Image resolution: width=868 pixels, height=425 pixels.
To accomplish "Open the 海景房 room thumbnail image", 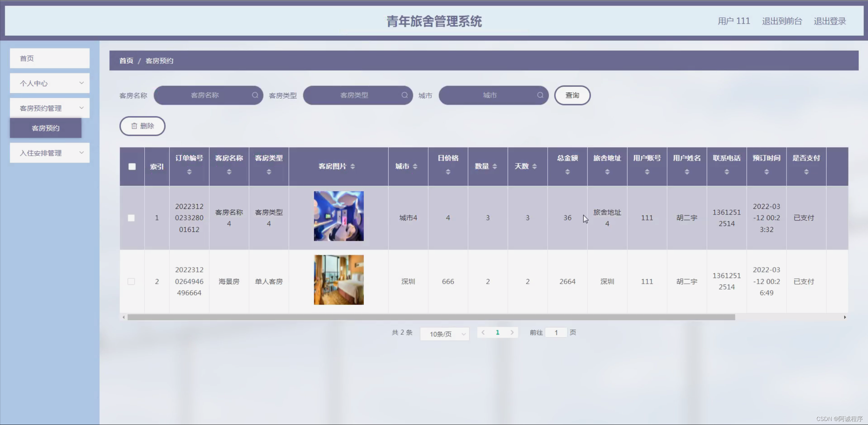I will (338, 280).
